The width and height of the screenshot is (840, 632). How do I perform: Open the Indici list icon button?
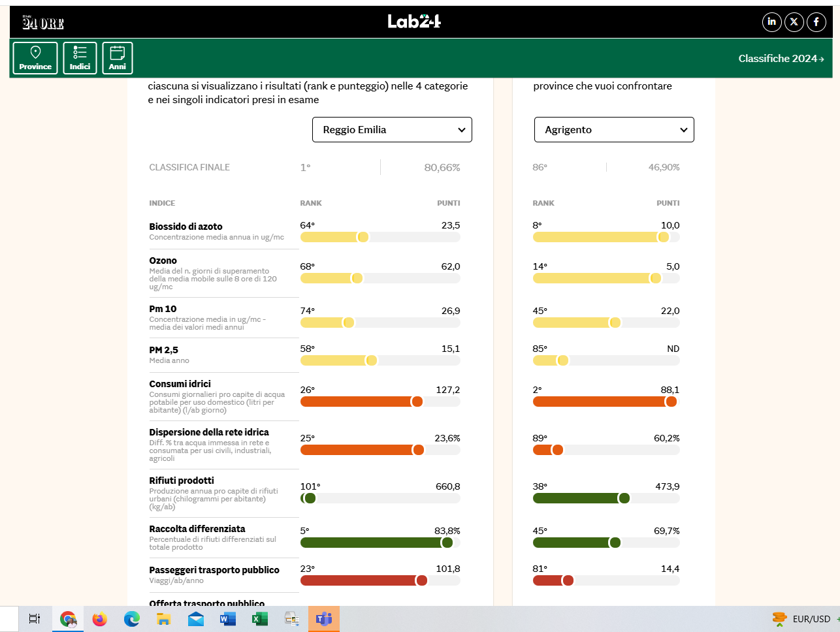click(80, 58)
